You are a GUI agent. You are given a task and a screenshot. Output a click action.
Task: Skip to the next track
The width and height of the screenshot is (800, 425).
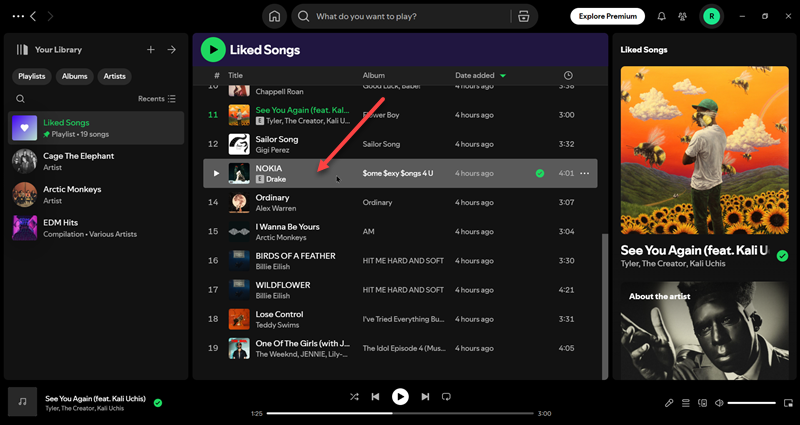[x=425, y=396]
